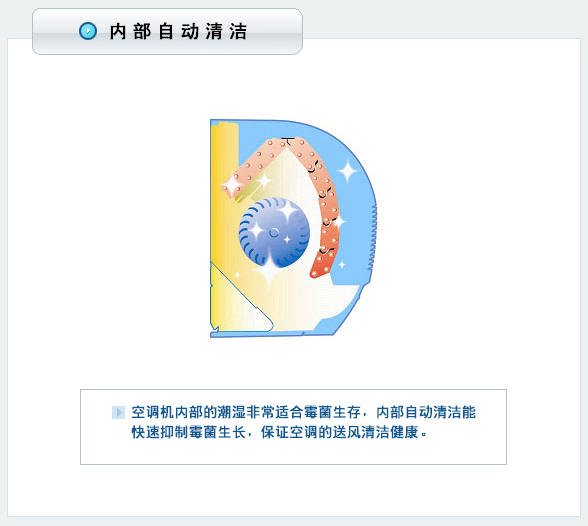Click the small sparkle near the orange exchanger bottom
The height and width of the screenshot is (526, 588).
[342, 264]
